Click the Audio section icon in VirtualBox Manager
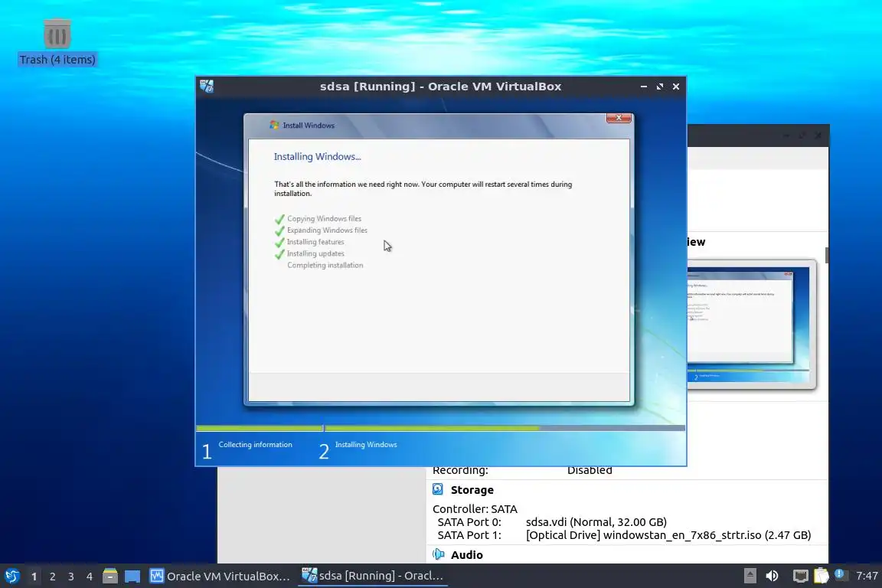 (438, 554)
